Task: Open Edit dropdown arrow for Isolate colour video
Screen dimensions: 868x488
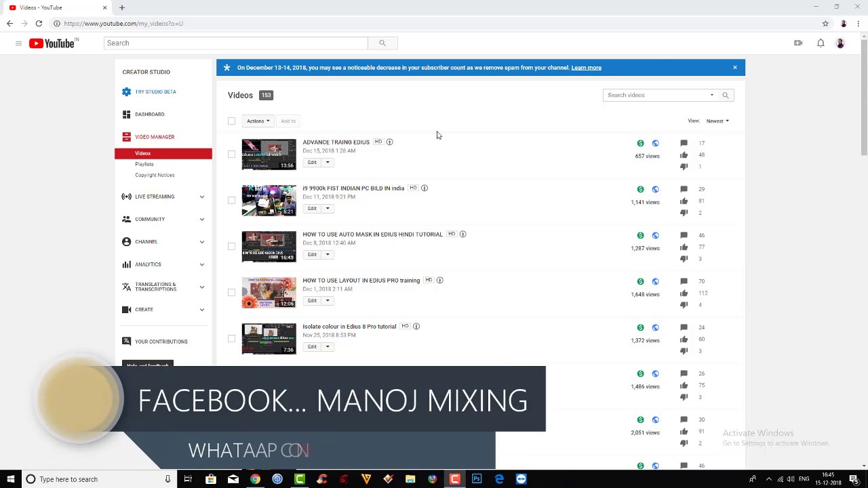Action: pyautogui.click(x=327, y=347)
